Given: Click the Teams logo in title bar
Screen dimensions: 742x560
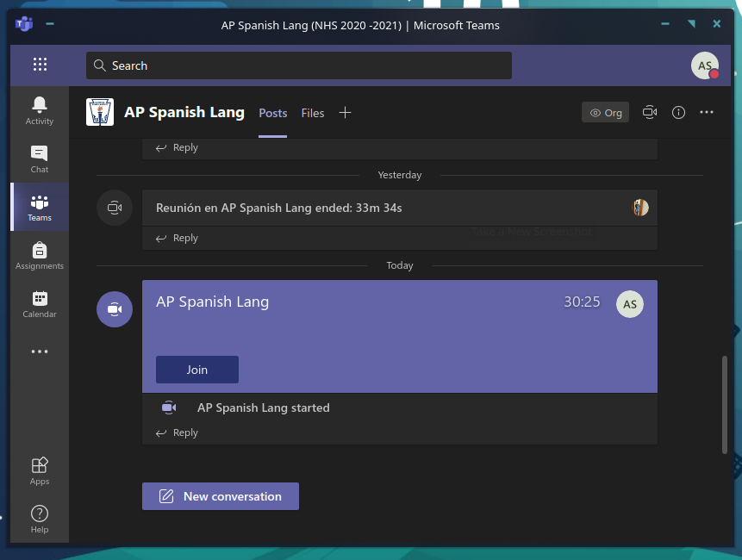Looking at the screenshot, I should (x=24, y=23).
